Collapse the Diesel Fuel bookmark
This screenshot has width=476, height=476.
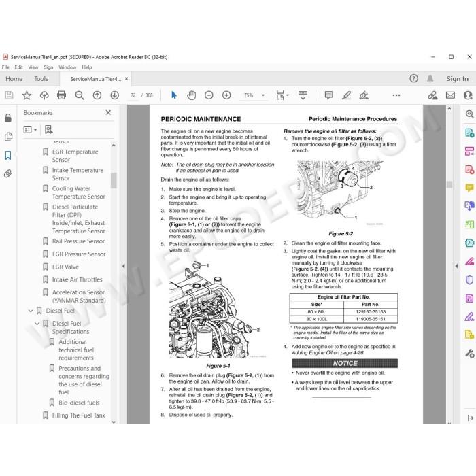point(31,311)
